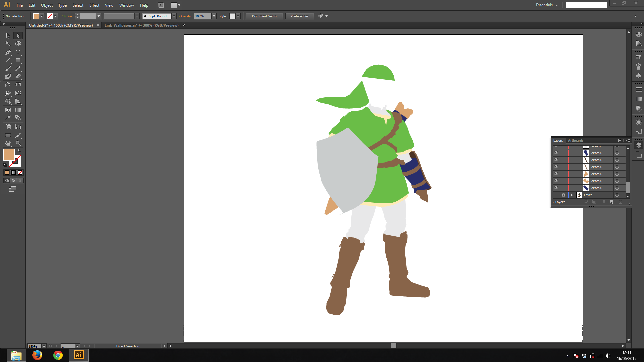This screenshot has width=644, height=362.
Task: Select the Selection tool (black arrow)
Action: pyautogui.click(x=8, y=36)
